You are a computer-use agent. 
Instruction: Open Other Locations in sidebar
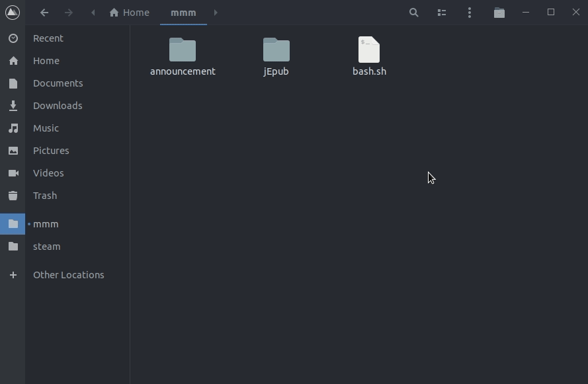[69, 275]
